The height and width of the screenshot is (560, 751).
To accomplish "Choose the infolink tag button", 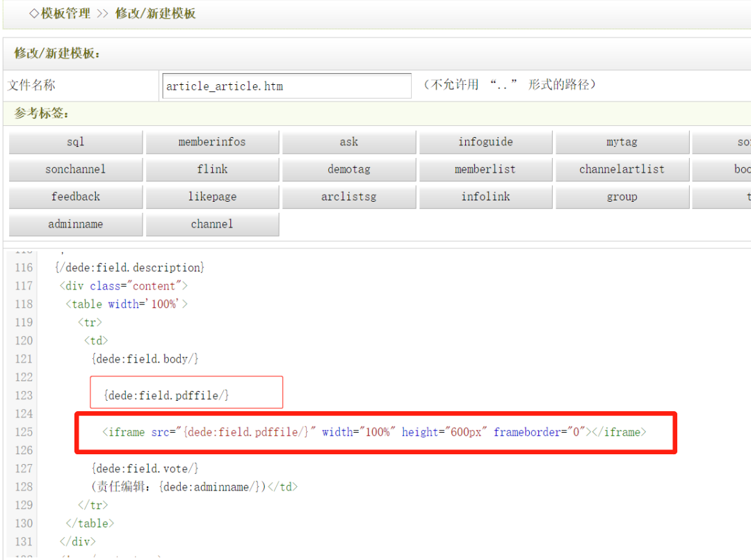I will pyautogui.click(x=485, y=197).
